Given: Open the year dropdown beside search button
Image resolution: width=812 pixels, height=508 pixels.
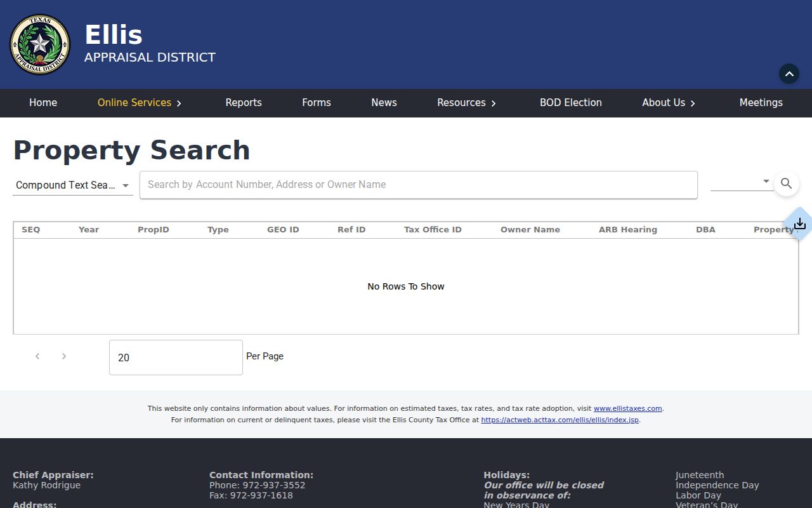Looking at the screenshot, I should (741, 182).
